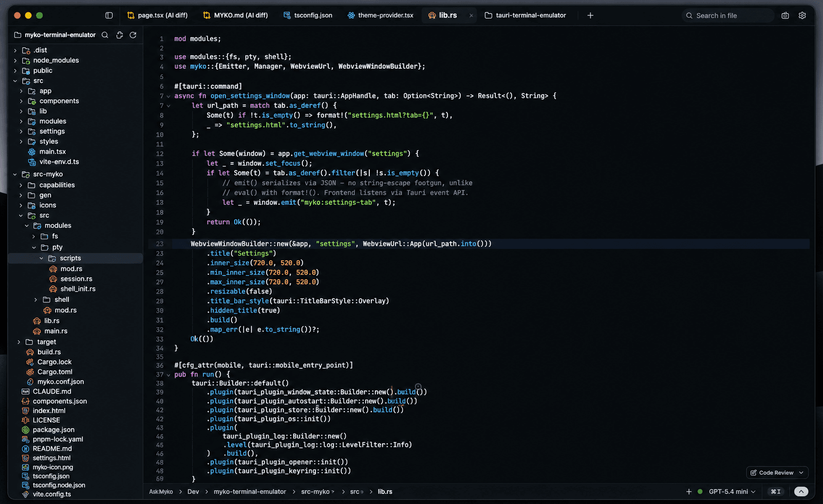Click the index.html file icon

[25, 411]
